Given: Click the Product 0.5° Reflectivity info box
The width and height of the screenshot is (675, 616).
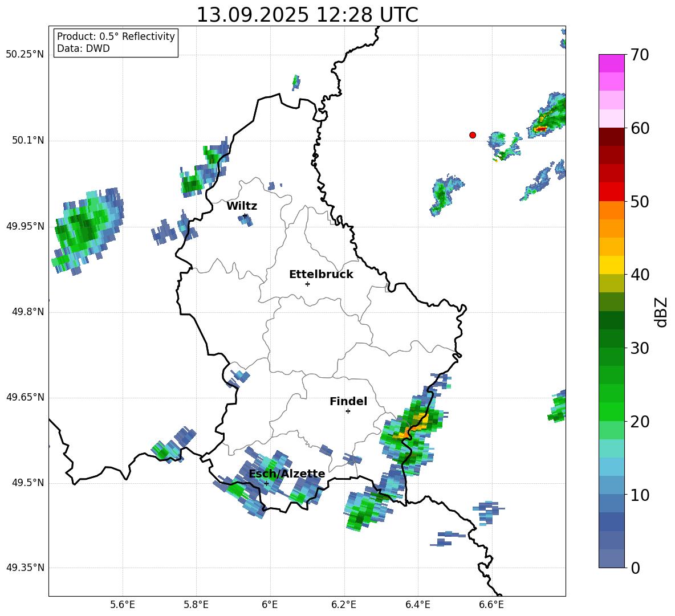Looking at the screenshot, I should (116, 42).
